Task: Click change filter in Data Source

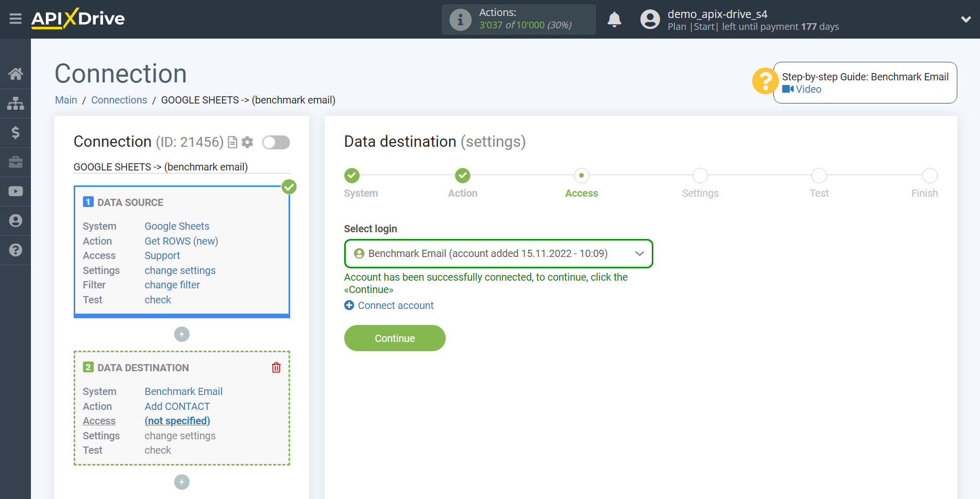Action: (x=172, y=285)
